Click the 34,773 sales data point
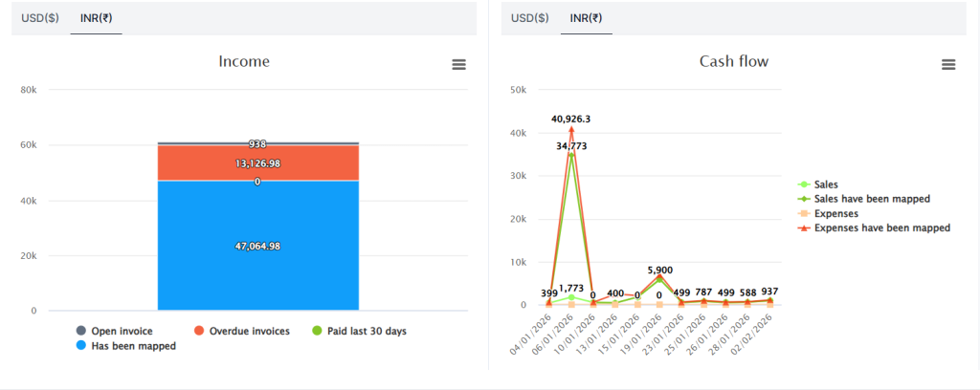The image size is (980, 390). click(571, 154)
